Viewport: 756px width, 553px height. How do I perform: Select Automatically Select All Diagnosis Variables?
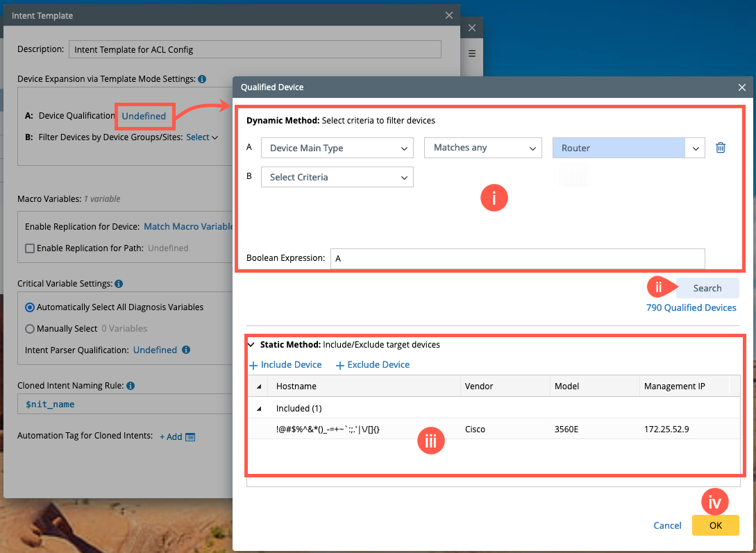tap(30, 307)
